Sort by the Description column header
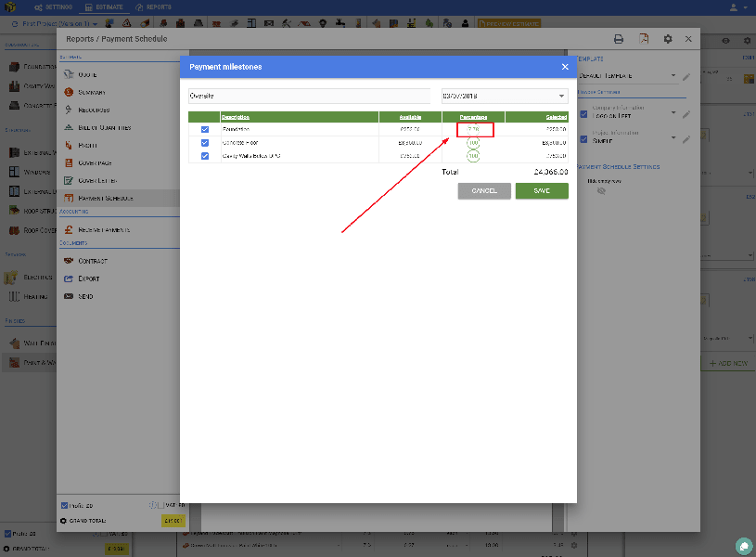This screenshot has width=756, height=557. [x=235, y=117]
